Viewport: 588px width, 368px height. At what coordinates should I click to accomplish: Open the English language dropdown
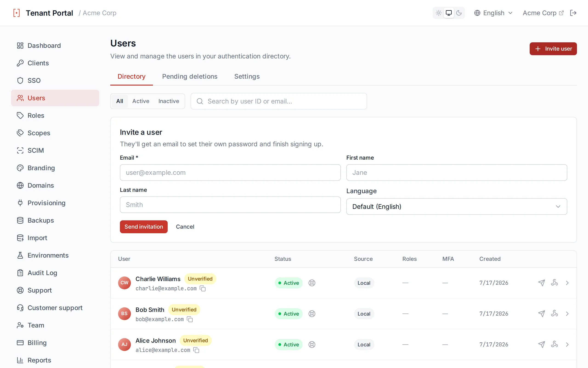(493, 13)
